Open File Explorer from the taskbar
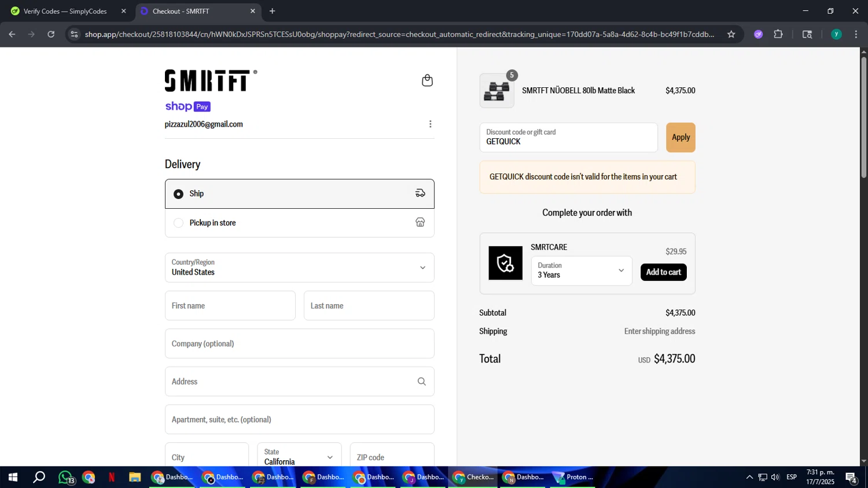 (x=135, y=477)
